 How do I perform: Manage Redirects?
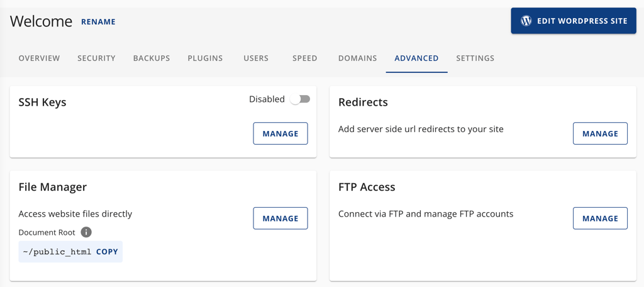click(x=600, y=133)
